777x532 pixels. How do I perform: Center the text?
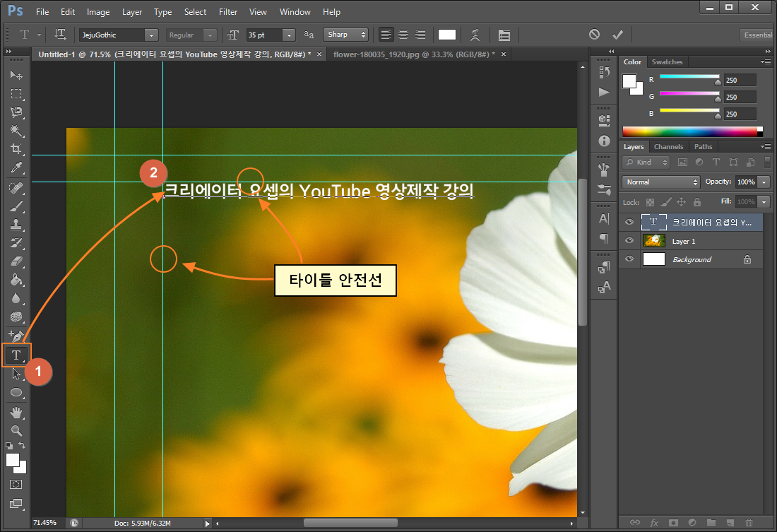click(403, 34)
